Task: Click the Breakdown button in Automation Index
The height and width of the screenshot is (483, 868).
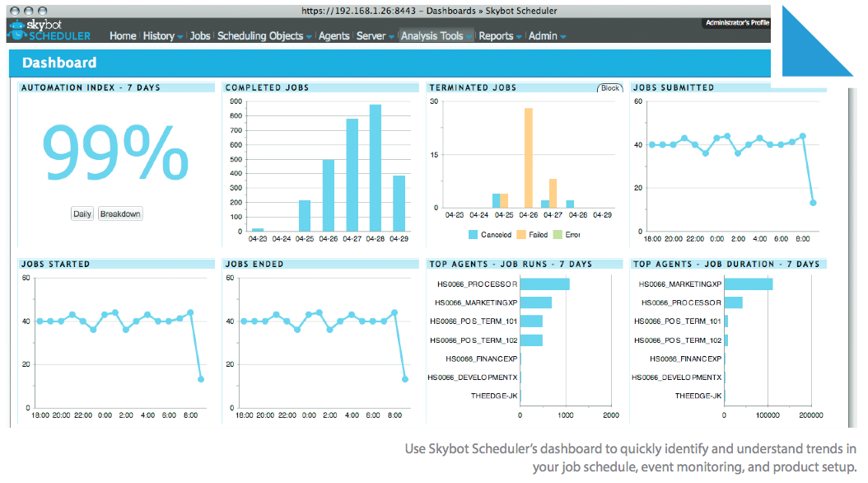Action: (120, 213)
